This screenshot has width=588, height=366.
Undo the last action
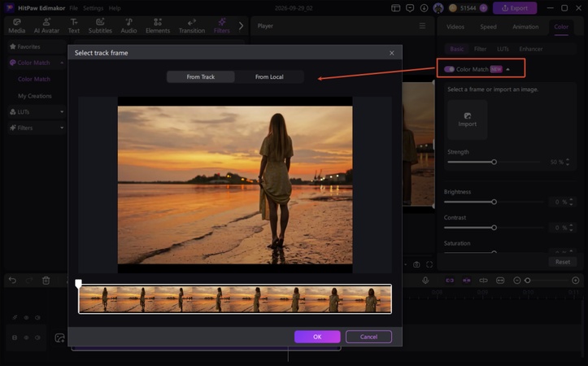[12, 280]
